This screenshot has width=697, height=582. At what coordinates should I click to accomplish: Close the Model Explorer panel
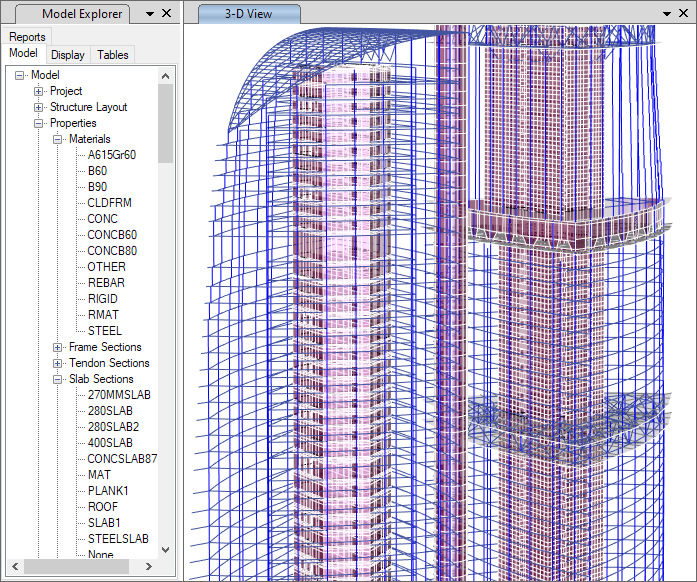166,14
